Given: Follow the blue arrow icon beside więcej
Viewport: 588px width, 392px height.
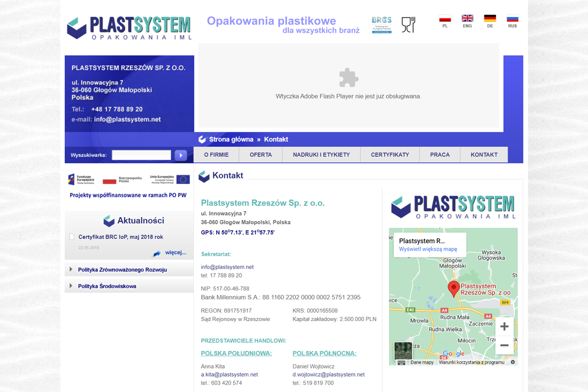Looking at the screenshot, I should pyautogui.click(x=157, y=253).
